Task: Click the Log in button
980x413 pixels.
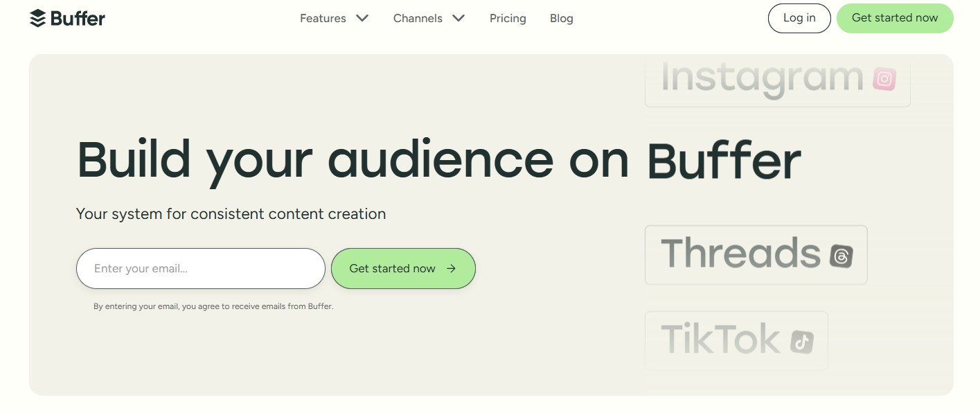Action: click(x=799, y=18)
